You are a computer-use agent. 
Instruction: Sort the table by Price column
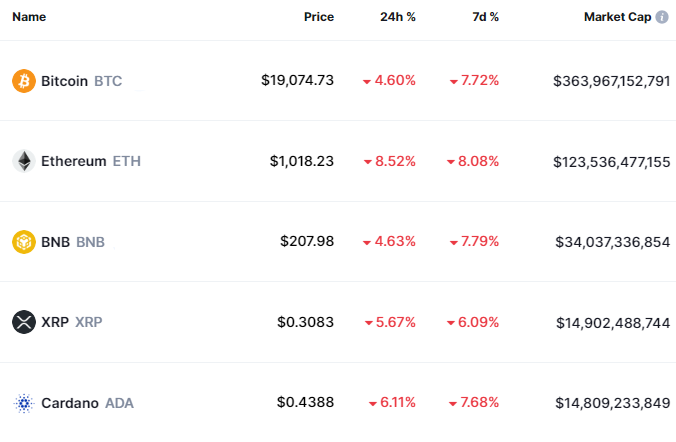click(x=319, y=17)
